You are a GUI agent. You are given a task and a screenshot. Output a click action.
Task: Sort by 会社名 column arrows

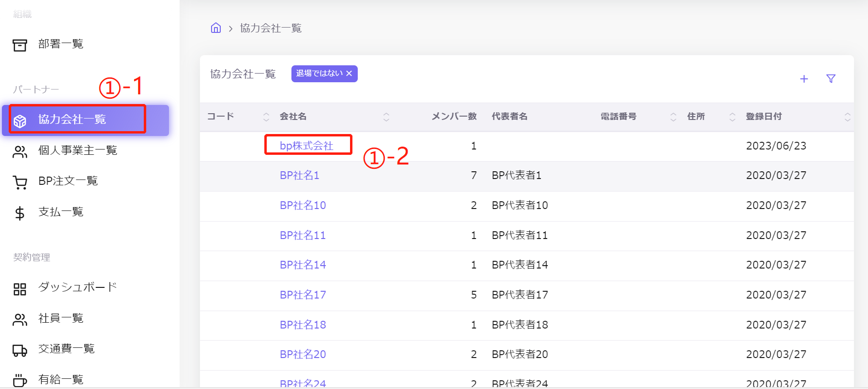(x=386, y=117)
